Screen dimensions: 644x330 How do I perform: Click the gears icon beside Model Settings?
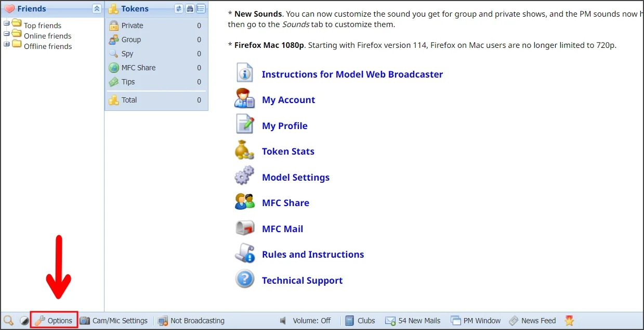pyautogui.click(x=244, y=175)
